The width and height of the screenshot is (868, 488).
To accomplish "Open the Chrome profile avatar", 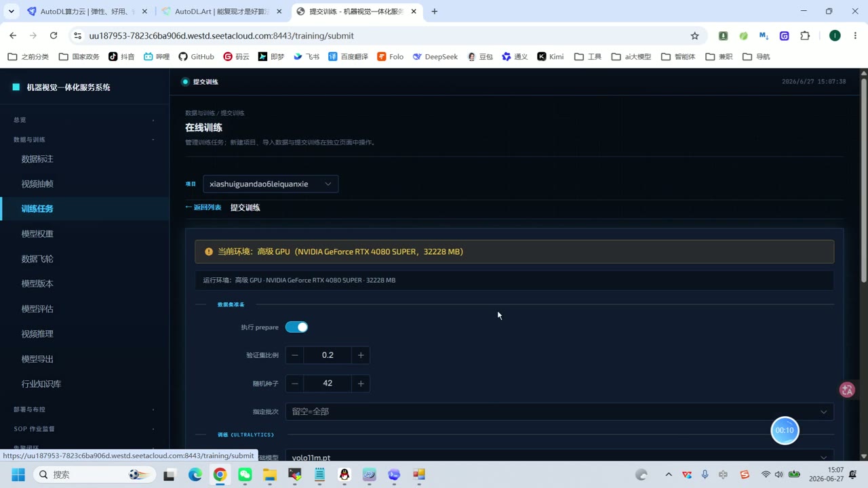I will (x=835, y=35).
